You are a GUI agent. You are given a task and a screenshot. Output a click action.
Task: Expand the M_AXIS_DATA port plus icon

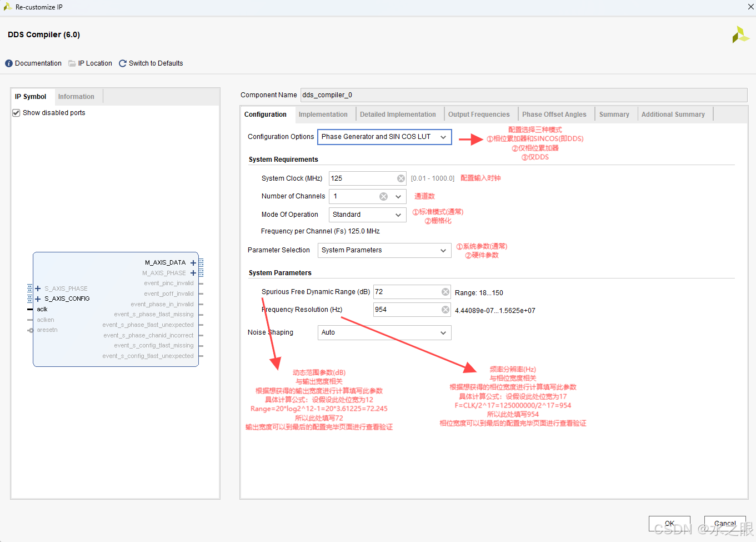pos(193,262)
